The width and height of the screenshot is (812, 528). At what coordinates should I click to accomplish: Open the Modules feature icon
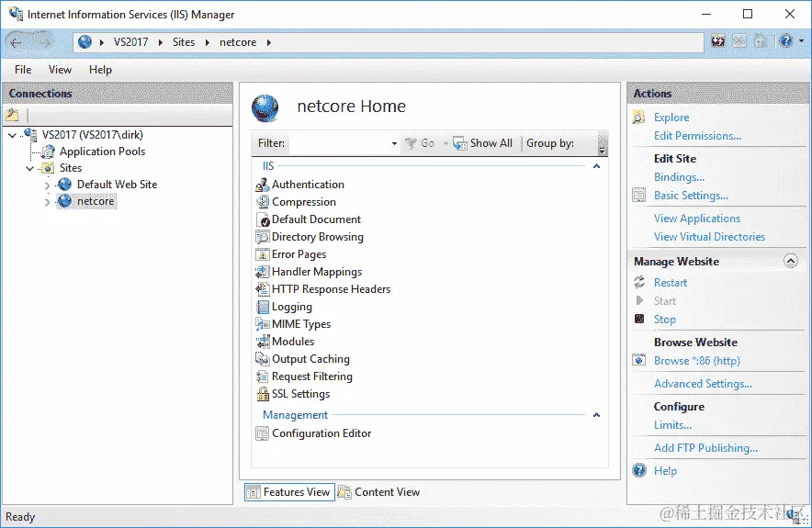coord(263,342)
